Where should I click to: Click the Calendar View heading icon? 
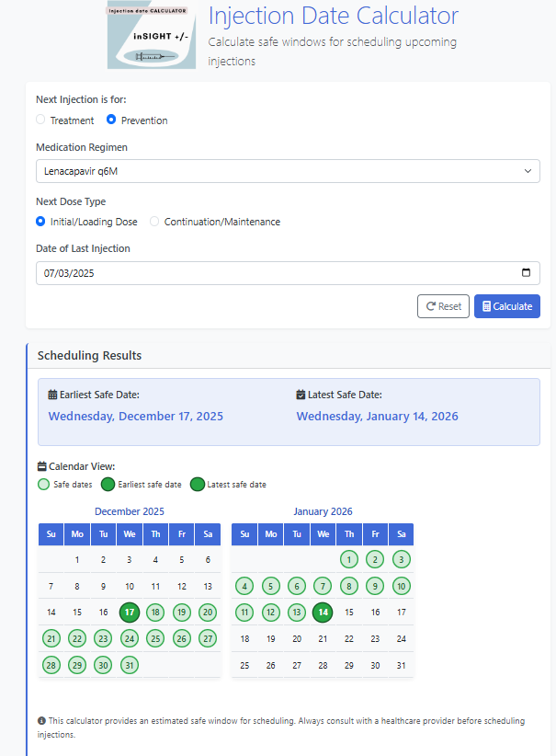click(x=42, y=466)
